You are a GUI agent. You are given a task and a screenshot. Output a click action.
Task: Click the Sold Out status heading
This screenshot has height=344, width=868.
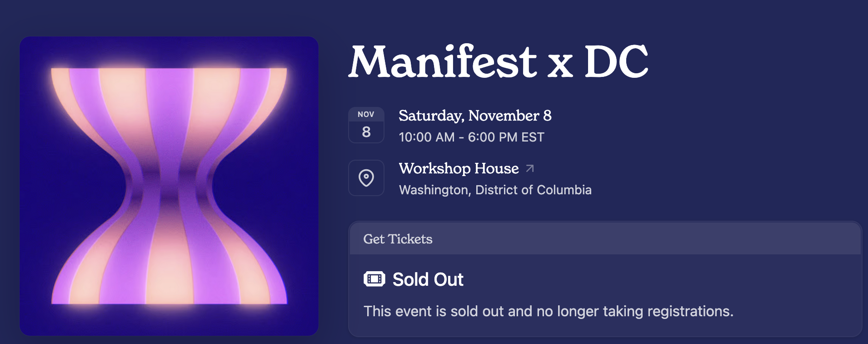point(428,279)
